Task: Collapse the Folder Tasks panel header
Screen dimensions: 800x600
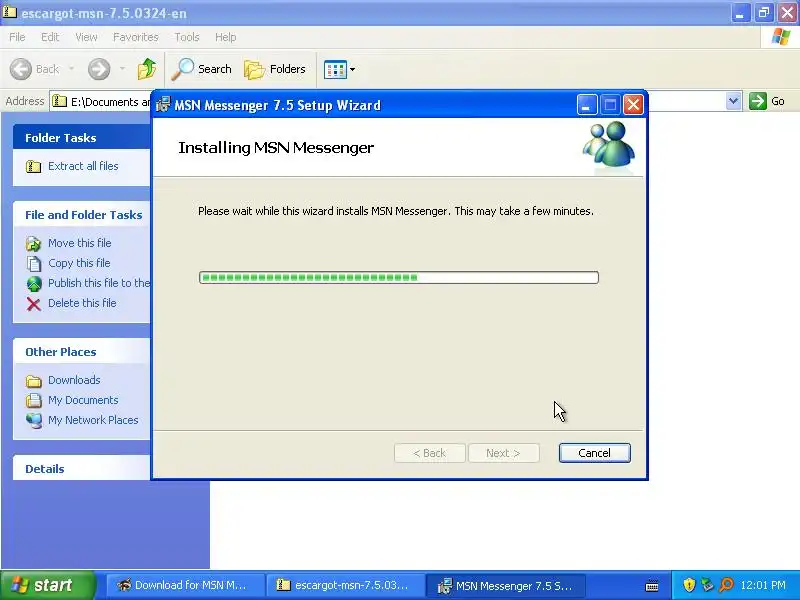Action: (x=82, y=138)
